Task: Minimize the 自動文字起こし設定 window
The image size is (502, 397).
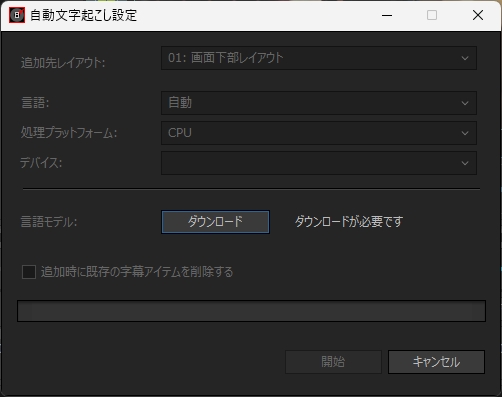Action: point(387,15)
